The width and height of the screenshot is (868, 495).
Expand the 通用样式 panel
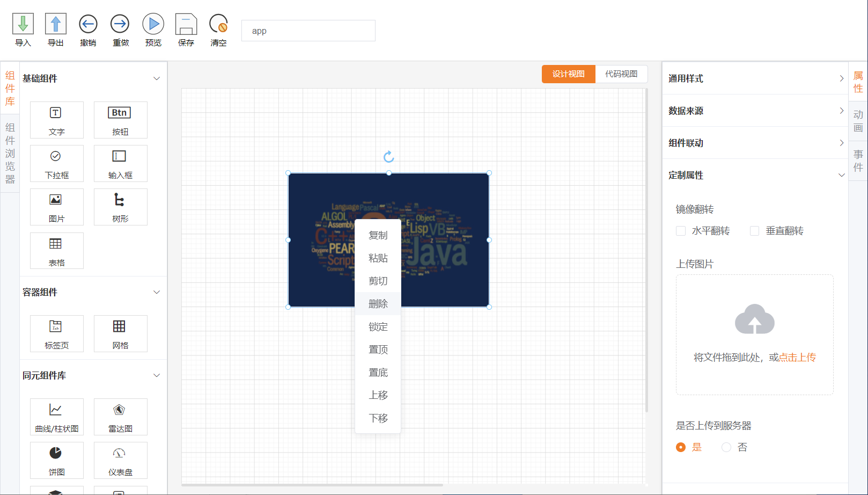point(841,78)
